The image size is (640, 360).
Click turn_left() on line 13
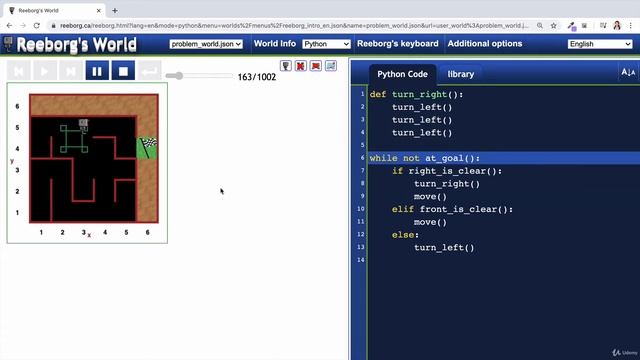pyautogui.click(x=444, y=248)
